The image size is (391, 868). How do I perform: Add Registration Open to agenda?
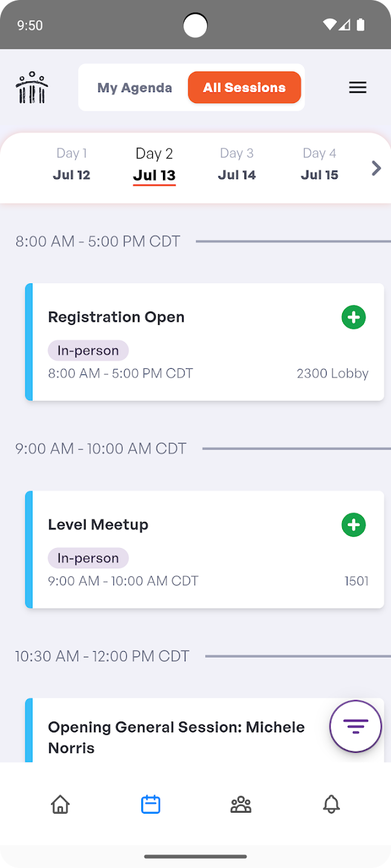(354, 317)
